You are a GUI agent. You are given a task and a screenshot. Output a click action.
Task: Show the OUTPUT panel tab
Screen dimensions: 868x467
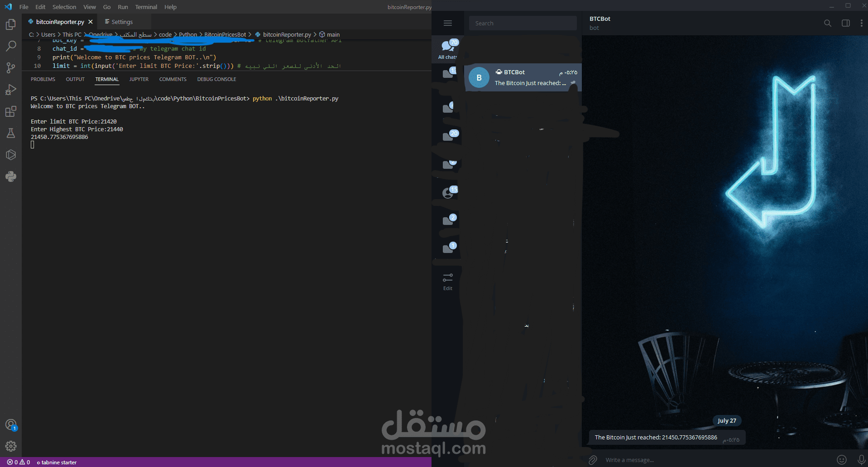(75, 79)
